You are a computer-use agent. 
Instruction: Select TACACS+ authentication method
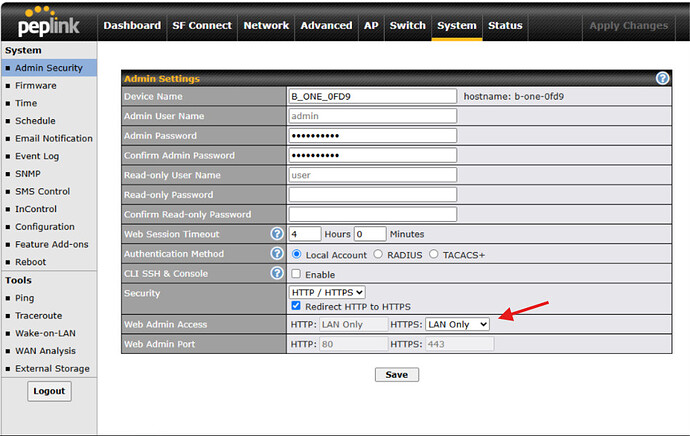click(x=434, y=254)
